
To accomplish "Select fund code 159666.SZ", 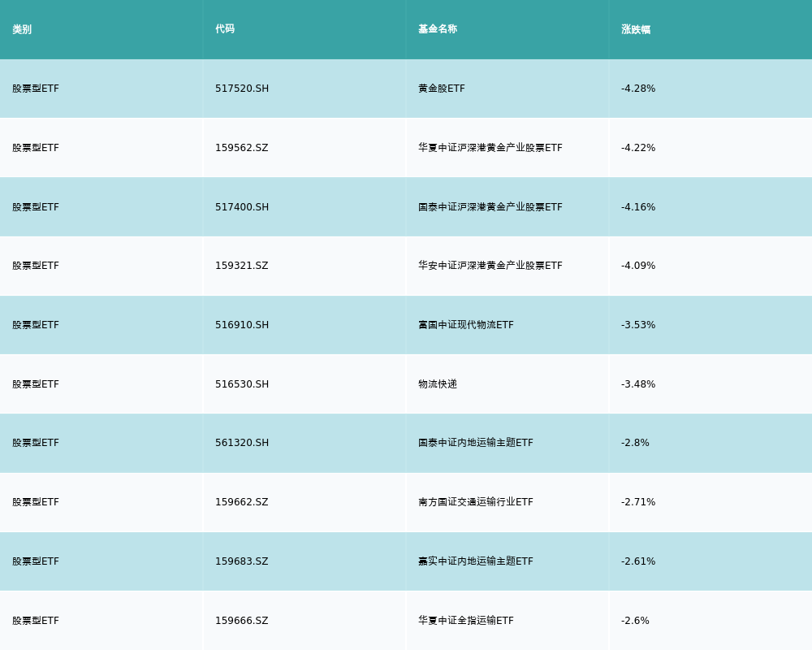I will click(x=241, y=621).
